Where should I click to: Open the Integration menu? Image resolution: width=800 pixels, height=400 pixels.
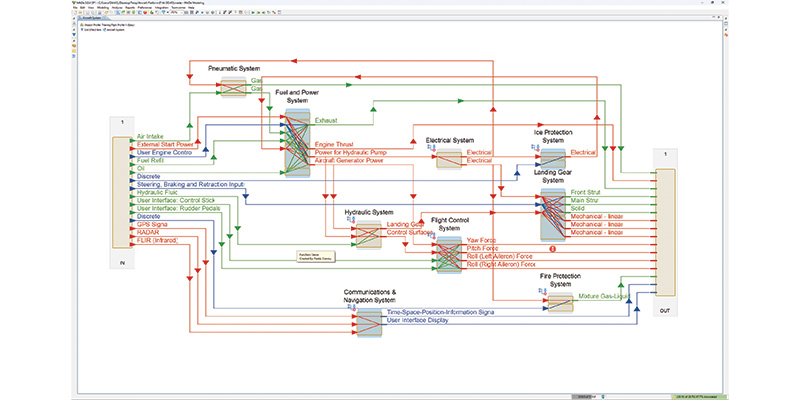161,8
